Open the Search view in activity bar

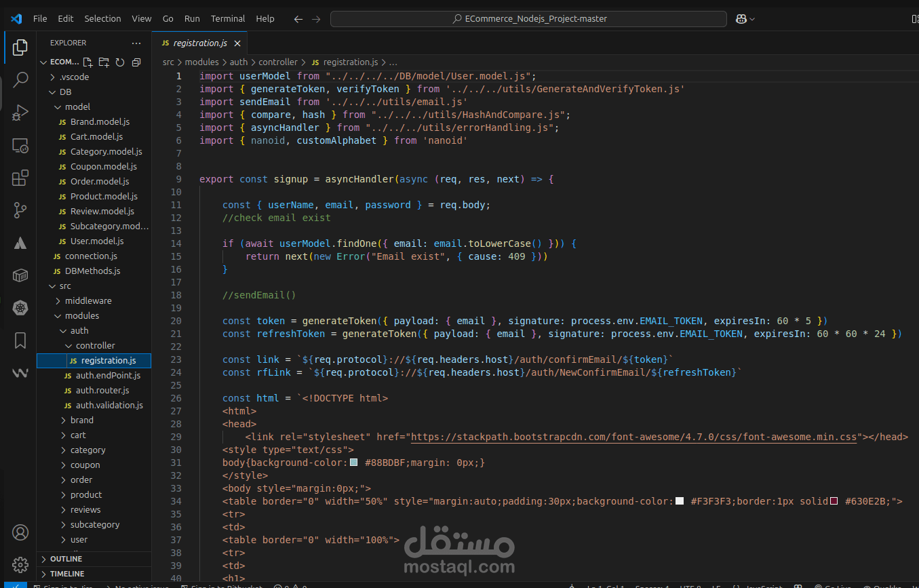coord(20,80)
